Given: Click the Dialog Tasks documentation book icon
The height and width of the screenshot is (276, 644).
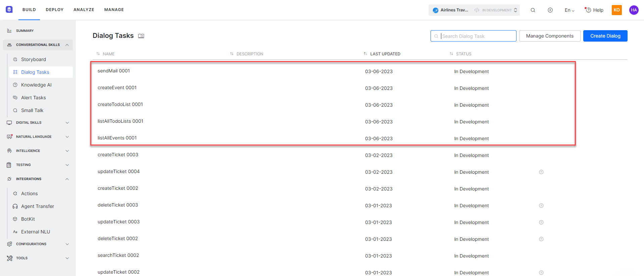Looking at the screenshot, I should [x=141, y=36].
